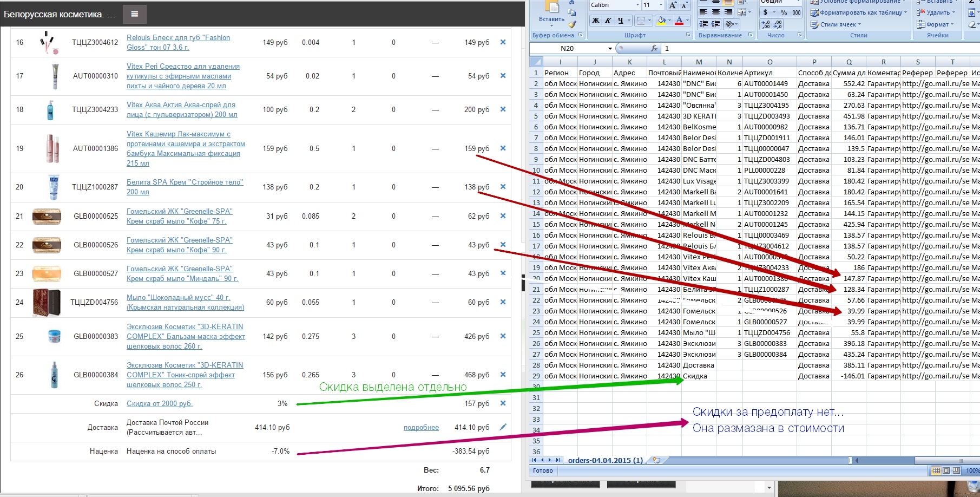Screen dimensions: 980x497
Task: Click the подробнее delivery details link
Action: click(x=421, y=428)
